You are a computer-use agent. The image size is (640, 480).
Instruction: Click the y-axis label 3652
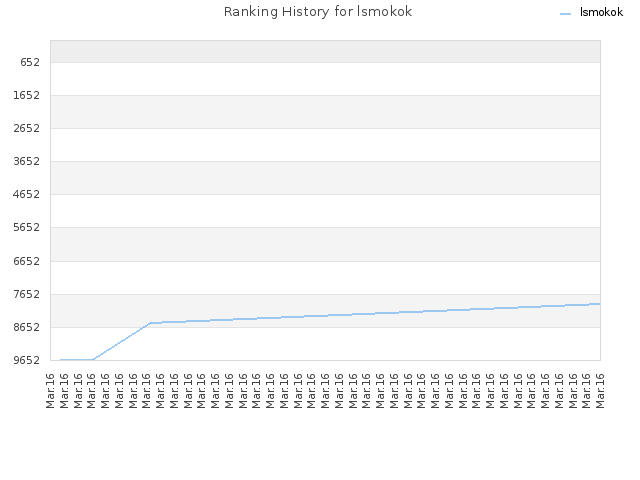point(27,161)
